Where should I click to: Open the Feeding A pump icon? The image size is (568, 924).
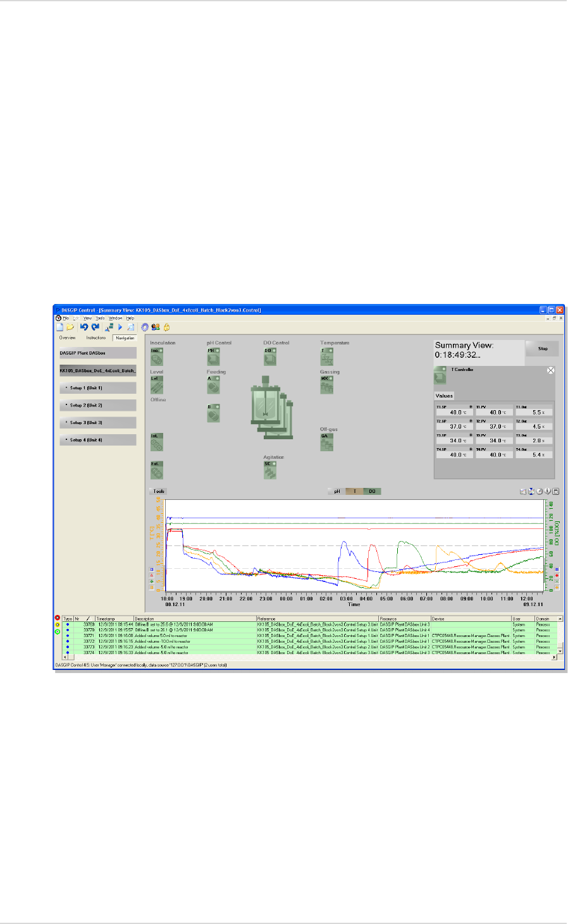coord(213,385)
